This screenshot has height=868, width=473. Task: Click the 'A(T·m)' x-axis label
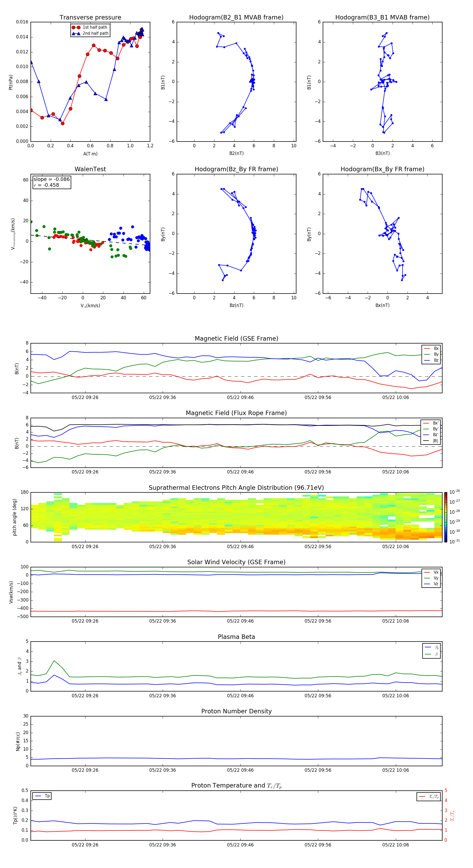(x=90, y=154)
